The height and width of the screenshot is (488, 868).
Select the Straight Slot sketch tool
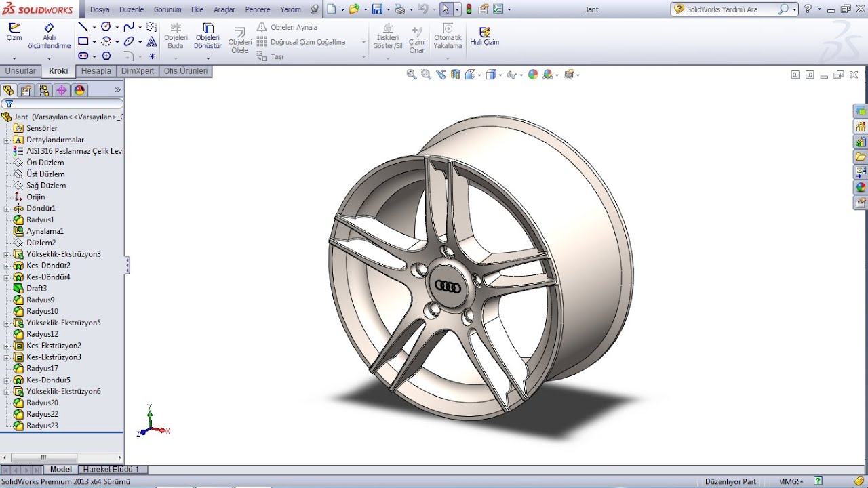tap(83, 56)
